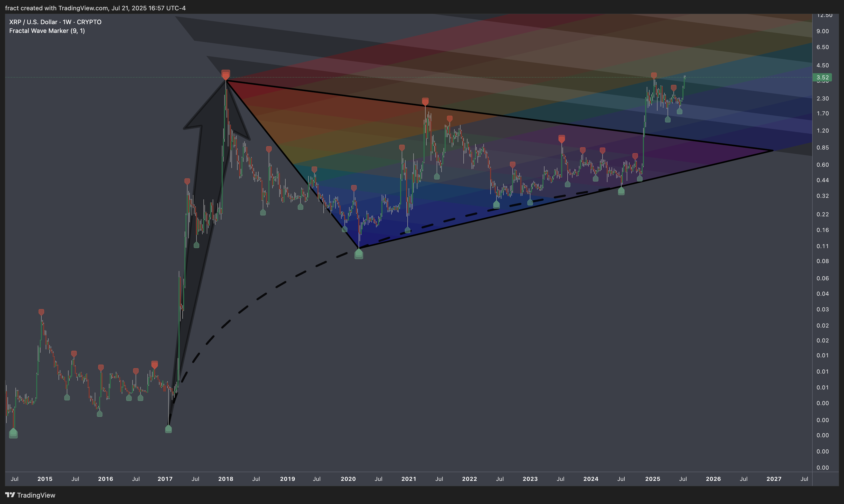Click the 2019 label on the time axis
The width and height of the screenshot is (844, 504).
pyautogui.click(x=288, y=479)
